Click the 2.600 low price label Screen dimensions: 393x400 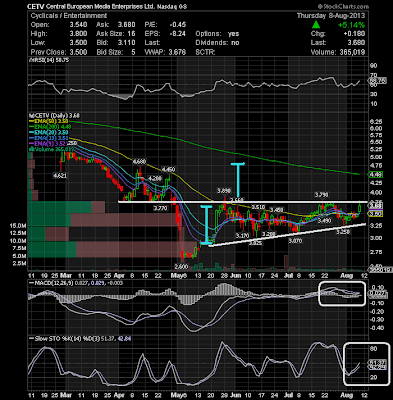[182, 266]
